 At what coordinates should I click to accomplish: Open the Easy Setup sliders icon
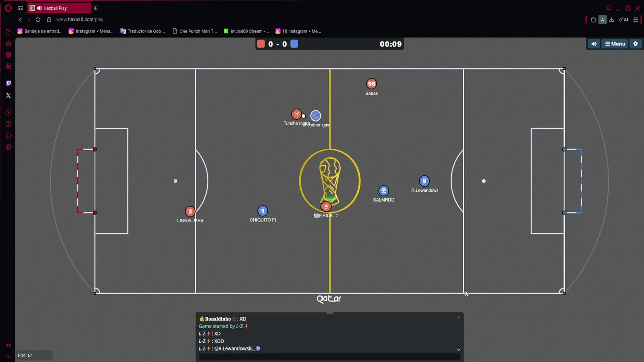click(x=635, y=20)
